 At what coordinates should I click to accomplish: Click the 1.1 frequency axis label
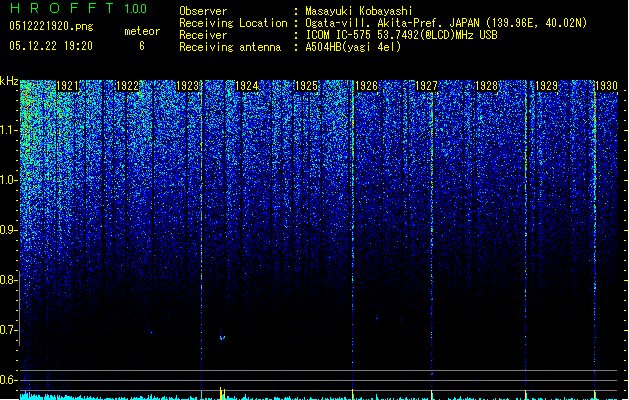coord(7,130)
